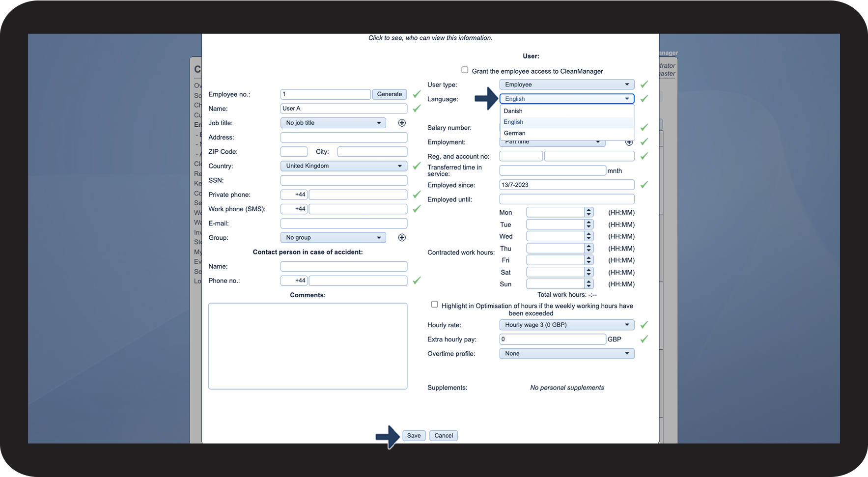Click the No personal supplements text
868x477 pixels.
tap(567, 388)
